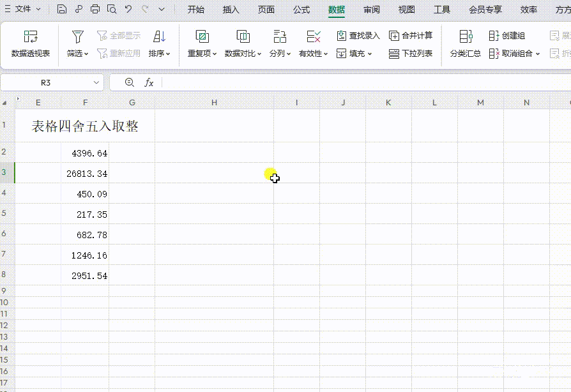Expand the Name Box dropdown arrow
The height and width of the screenshot is (392, 571).
point(96,82)
